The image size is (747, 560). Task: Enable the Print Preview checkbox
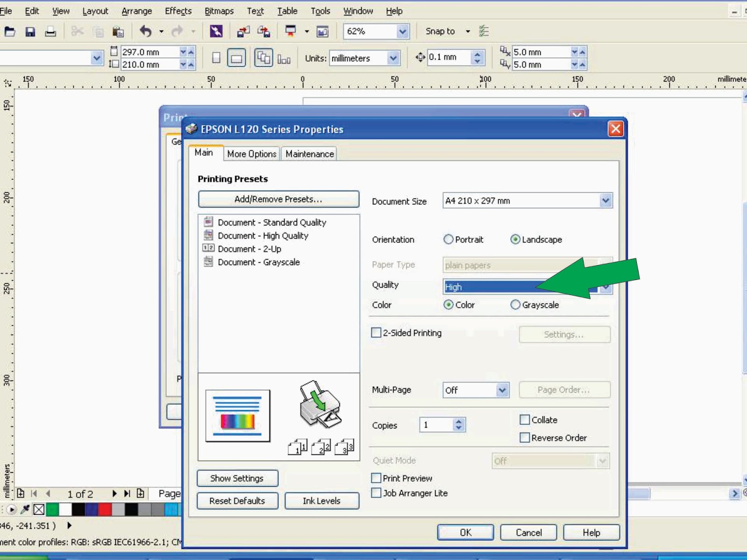click(376, 478)
